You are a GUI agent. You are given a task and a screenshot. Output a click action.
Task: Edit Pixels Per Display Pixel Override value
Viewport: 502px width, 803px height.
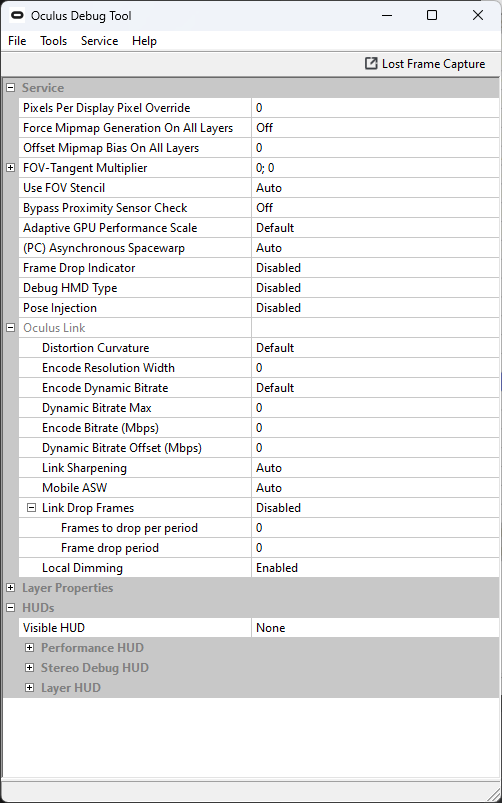click(375, 108)
